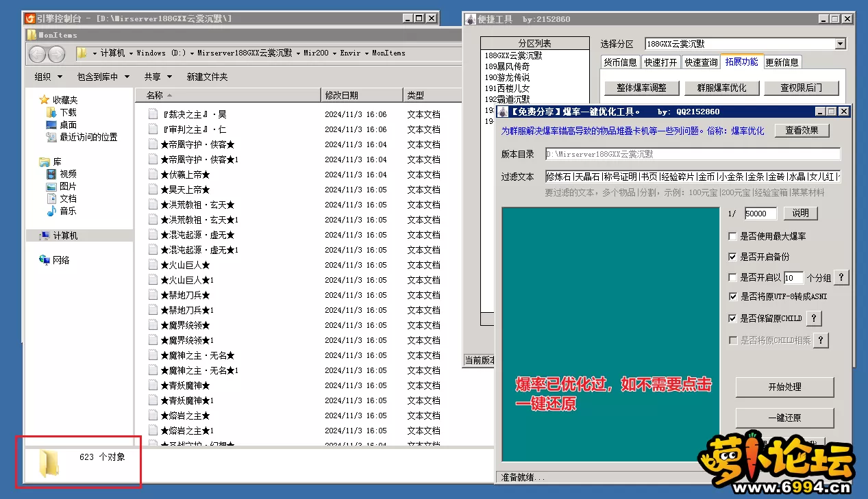This screenshot has width=868, height=499.
Task: Click the 开始处理 button
Action: [x=784, y=387]
